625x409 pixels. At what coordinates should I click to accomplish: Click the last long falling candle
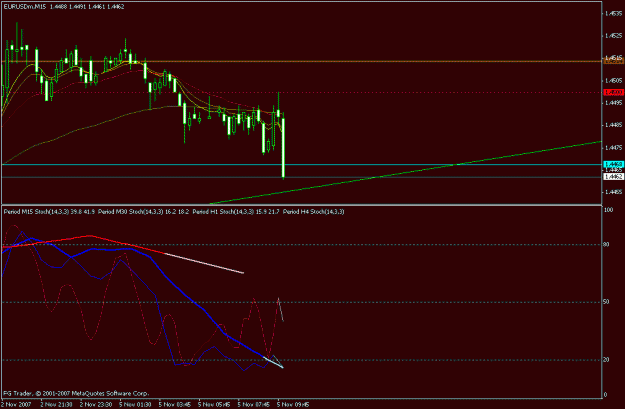point(283,147)
